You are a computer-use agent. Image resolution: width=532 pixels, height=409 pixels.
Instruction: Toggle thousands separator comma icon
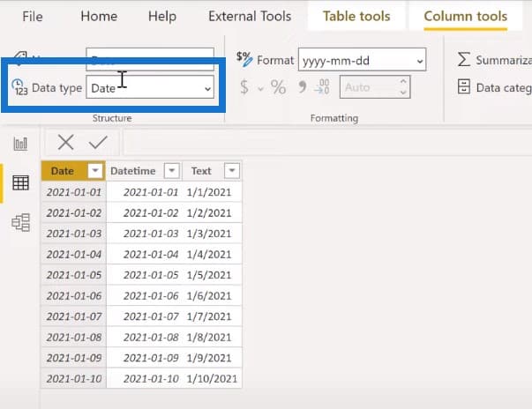(x=302, y=87)
